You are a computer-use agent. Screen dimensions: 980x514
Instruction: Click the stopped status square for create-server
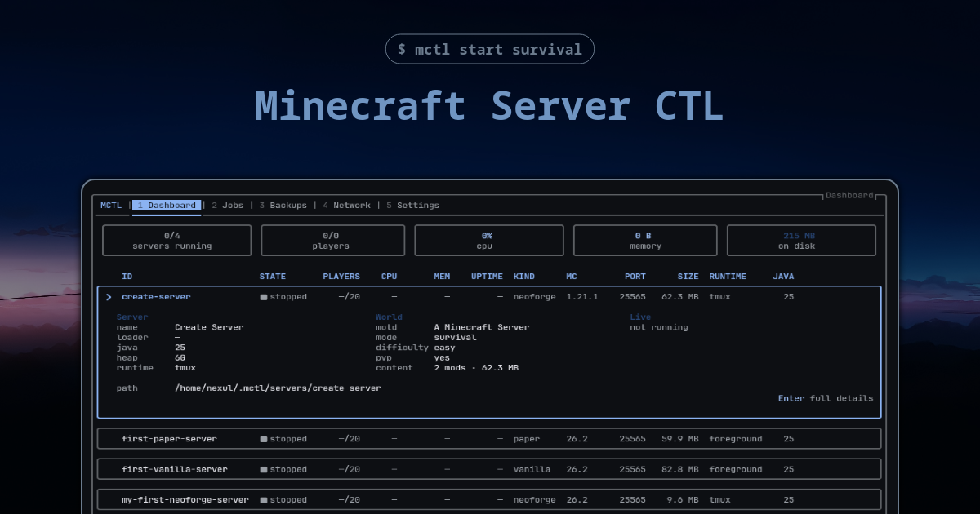tap(264, 297)
